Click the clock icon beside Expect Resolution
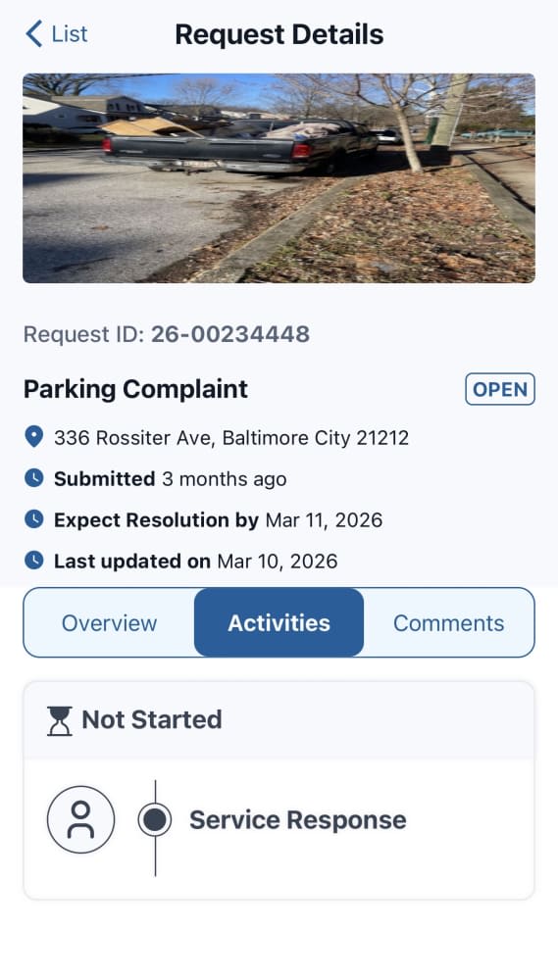Screen dimensions: 558x980 (x=33, y=519)
